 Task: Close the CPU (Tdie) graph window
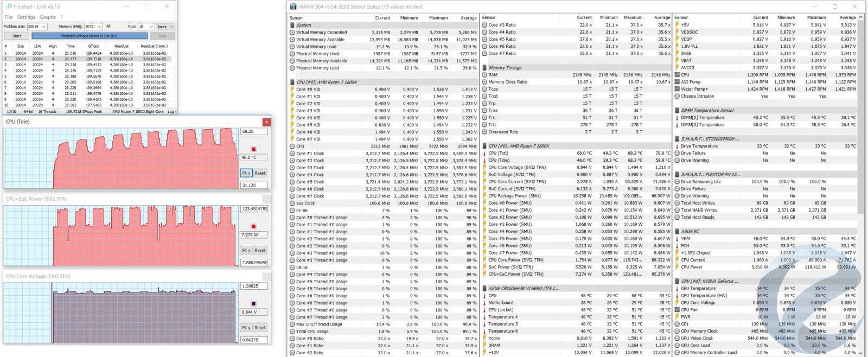click(x=266, y=122)
